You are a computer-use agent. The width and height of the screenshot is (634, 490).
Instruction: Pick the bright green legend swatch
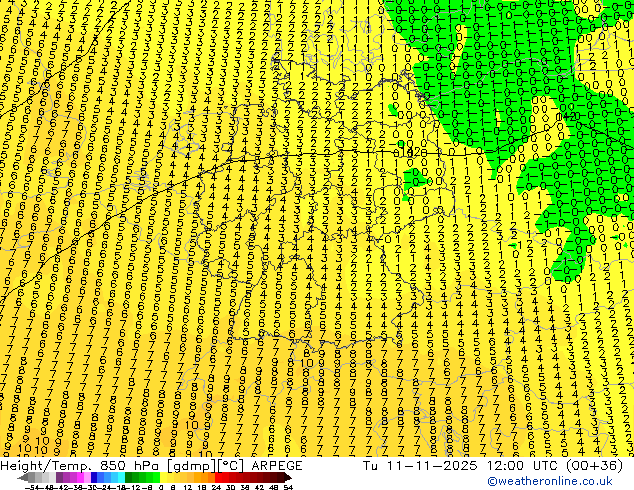pos(156,478)
